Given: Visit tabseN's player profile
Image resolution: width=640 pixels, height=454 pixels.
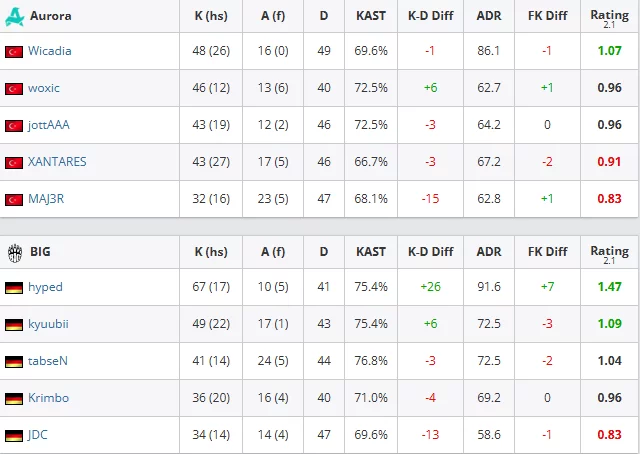Looking at the screenshot, I should click(x=48, y=361).
